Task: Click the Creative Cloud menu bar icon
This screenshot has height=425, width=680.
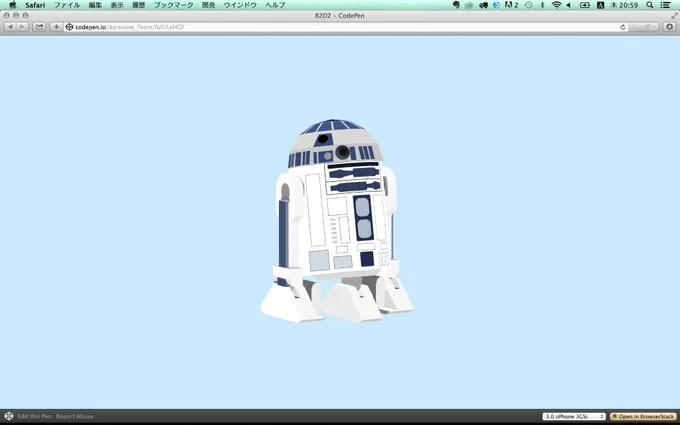Action: [x=469, y=5]
